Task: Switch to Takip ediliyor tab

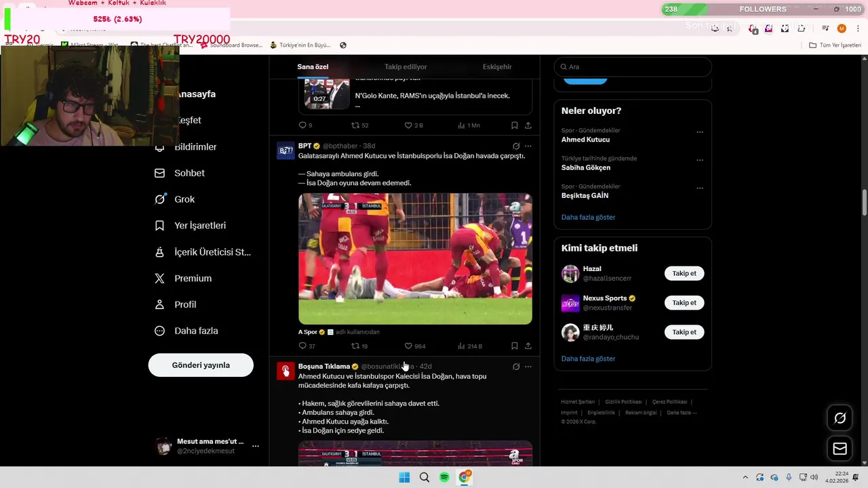Action: pyautogui.click(x=406, y=66)
